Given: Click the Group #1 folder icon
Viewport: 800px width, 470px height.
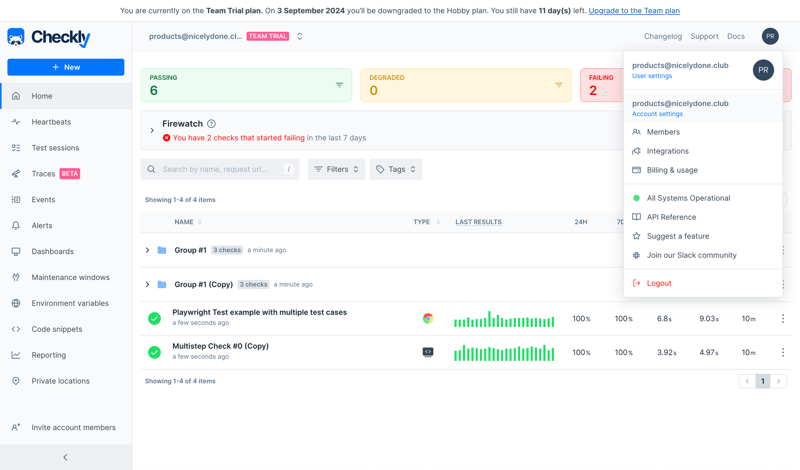Looking at the screenshot, I should [162, 250].
